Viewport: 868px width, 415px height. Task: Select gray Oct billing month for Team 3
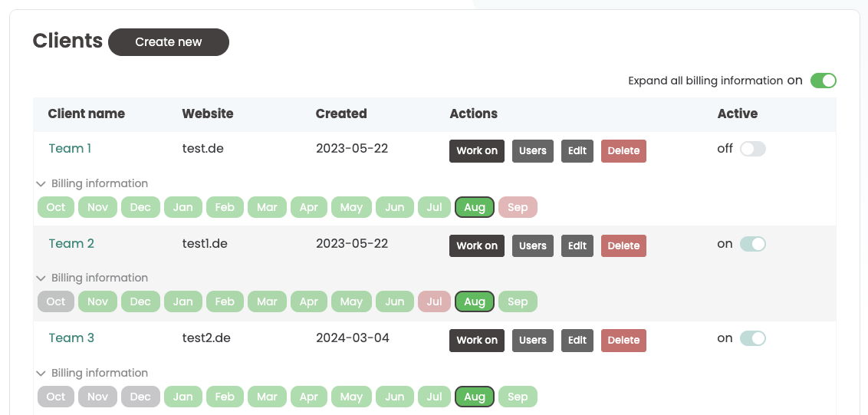point(56,397)
